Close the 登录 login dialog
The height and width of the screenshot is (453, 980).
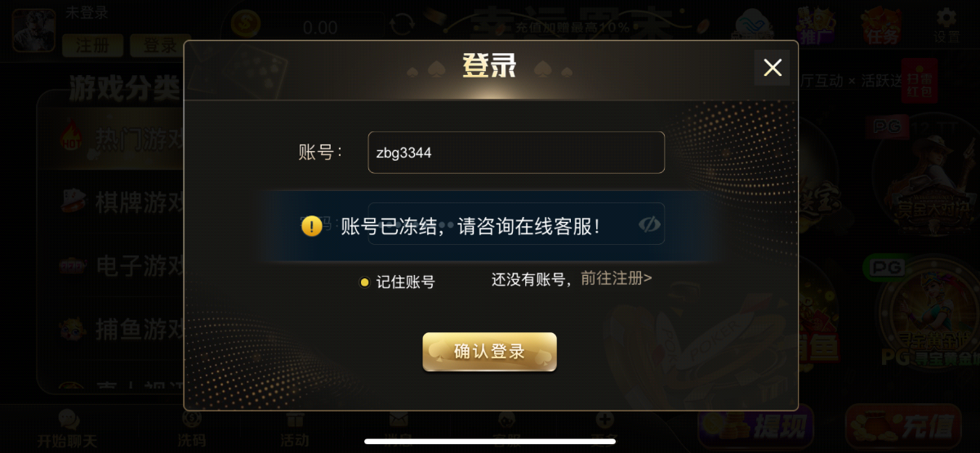772,68
